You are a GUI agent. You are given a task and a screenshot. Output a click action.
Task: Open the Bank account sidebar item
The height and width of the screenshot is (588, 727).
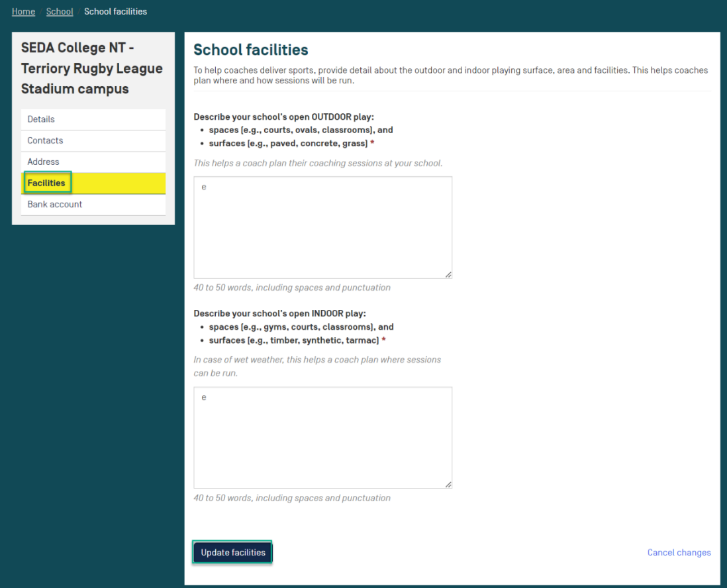[93, 205]
